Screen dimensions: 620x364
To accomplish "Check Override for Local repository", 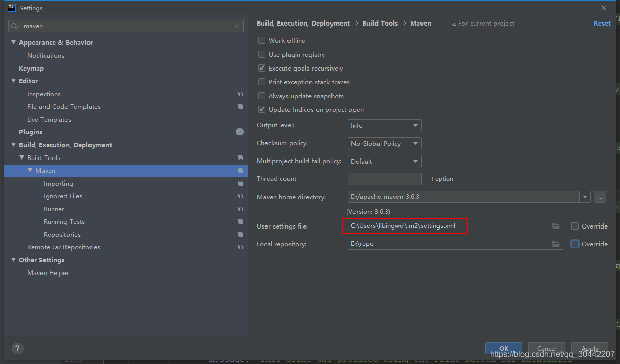I will point(575,244).
